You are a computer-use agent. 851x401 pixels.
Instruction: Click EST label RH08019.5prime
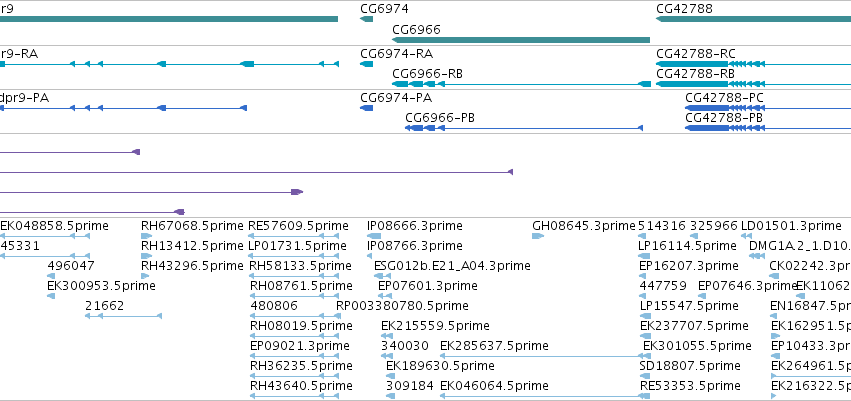point(301,326)
